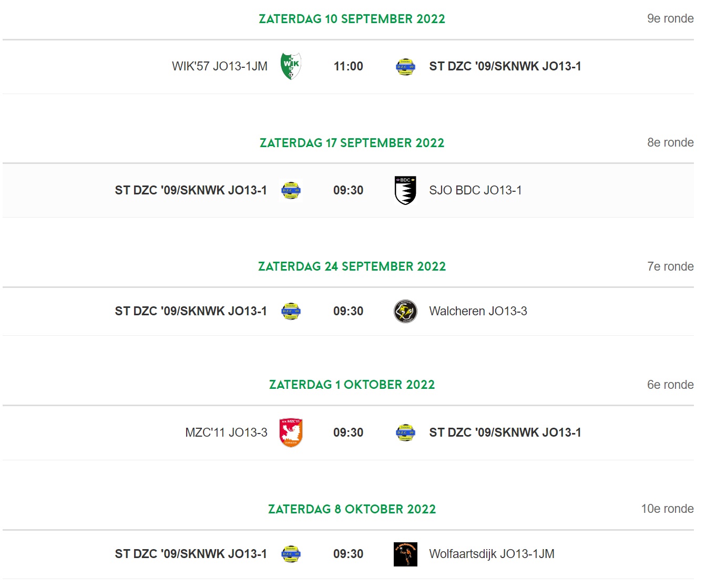
Task: Click the DZC '09 logo in the 8 October match
Action: 291,554
